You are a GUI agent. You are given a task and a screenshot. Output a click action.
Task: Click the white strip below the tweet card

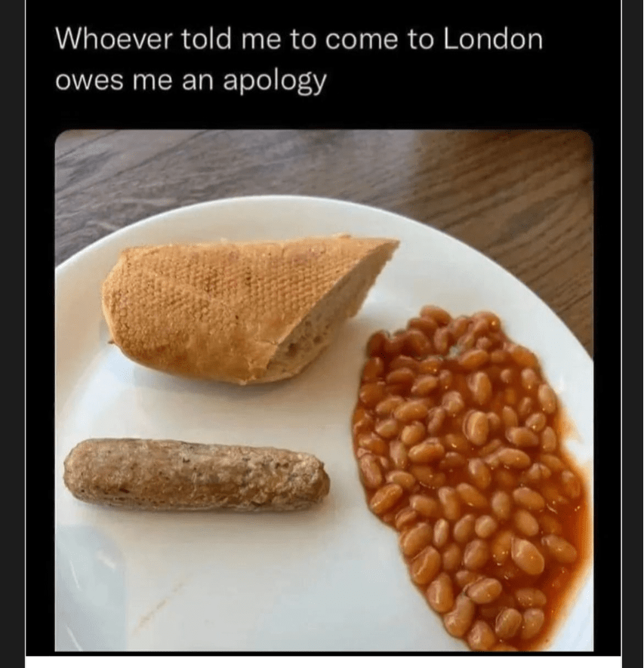(x=323, y=662)
